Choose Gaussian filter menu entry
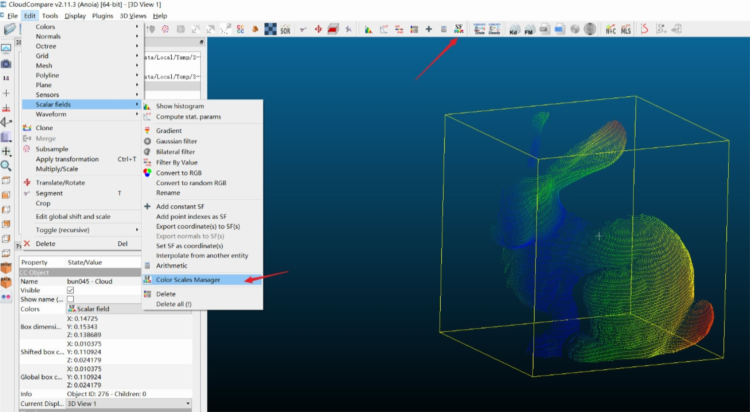The height and width of the screenshot is (412, 750). 202,141
